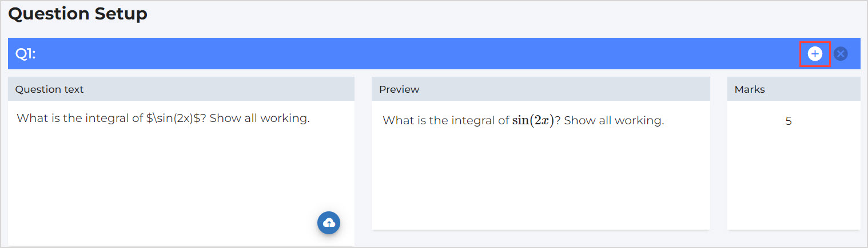Click the empty middle of the blue Q1 bar

[400, 54]
